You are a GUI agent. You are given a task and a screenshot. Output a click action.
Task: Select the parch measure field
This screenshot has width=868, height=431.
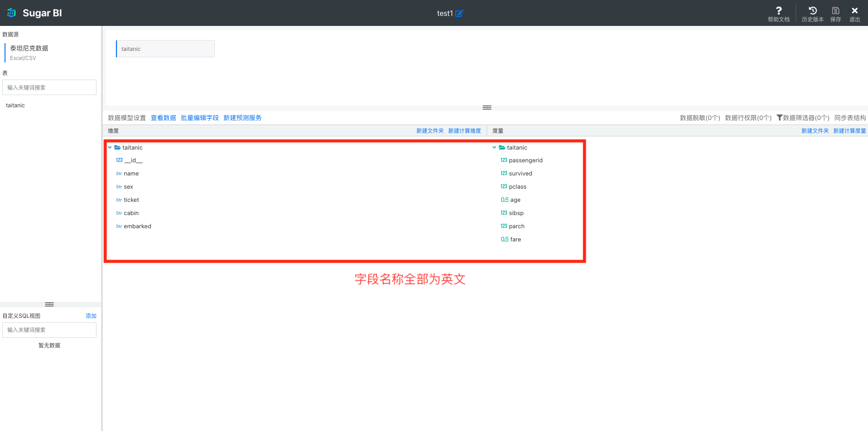pyautogui.click(x=517, y=226)
